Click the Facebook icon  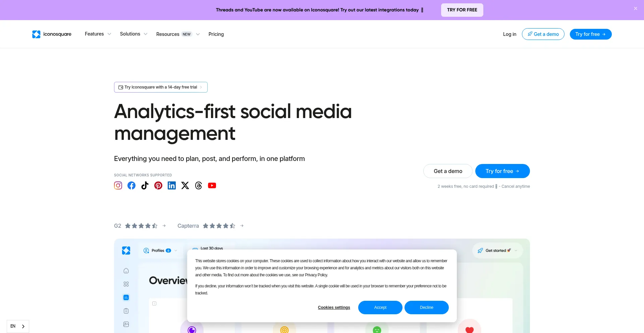131,185
